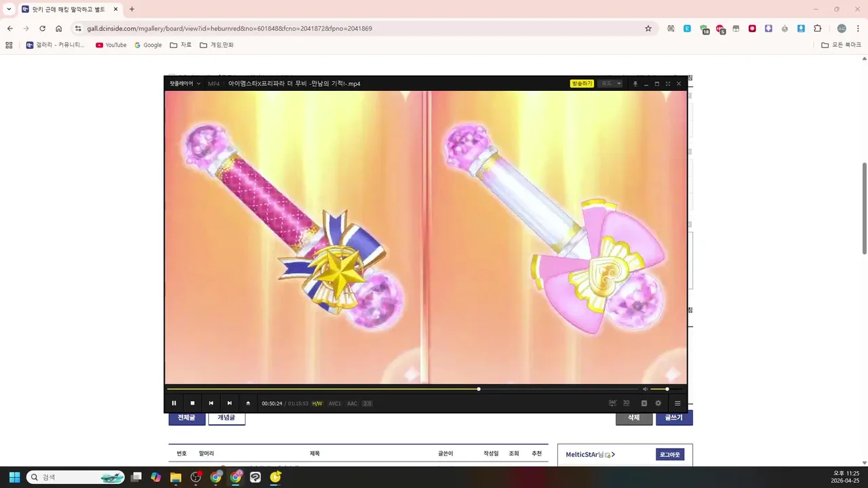The height and width of the screenshot is (488, 868).
Task: Open the Chrome profile avatar
Action: coord(842,28)
